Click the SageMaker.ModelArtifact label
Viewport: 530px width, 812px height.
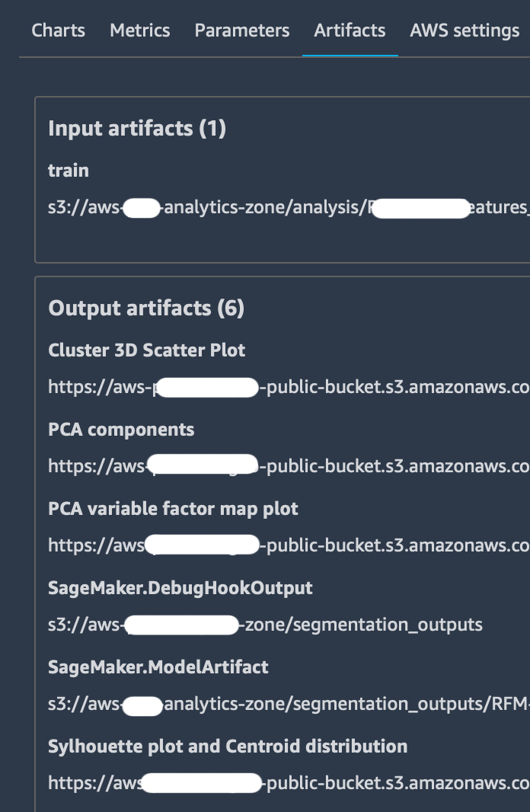[x=158, y=667]
